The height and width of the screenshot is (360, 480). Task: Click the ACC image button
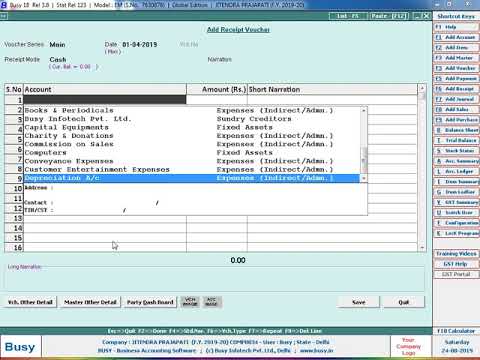click(212, 302)
